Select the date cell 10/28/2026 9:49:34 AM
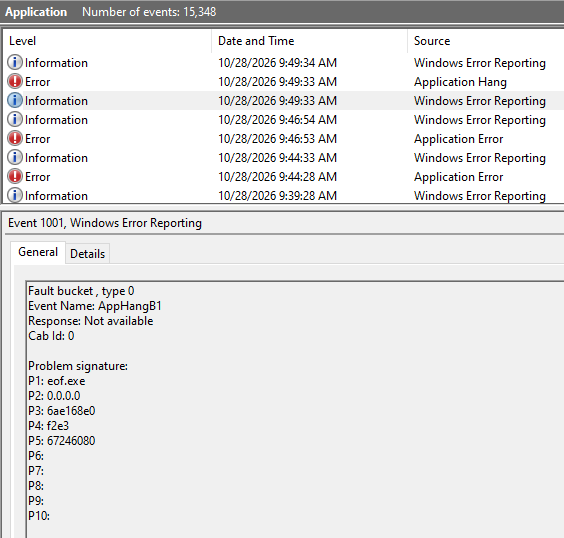Image resolution: width=564 pixels, height=538 pixels. [277, 63]
